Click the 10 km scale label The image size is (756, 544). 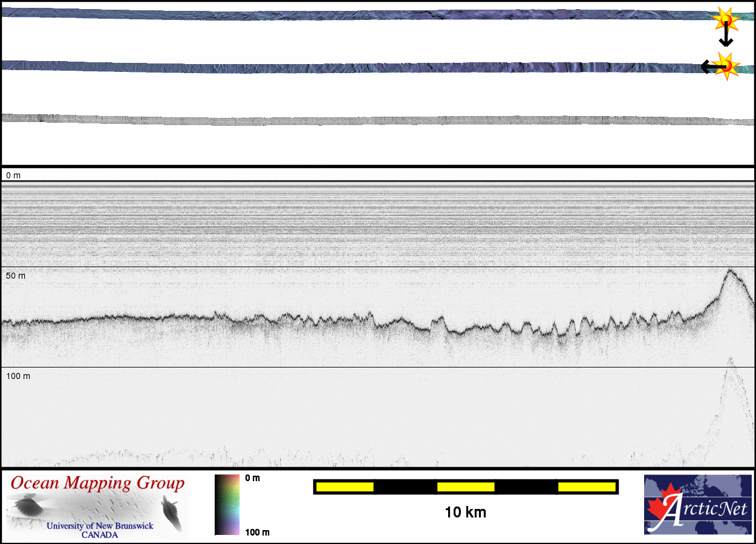click(x=465, y=513)
